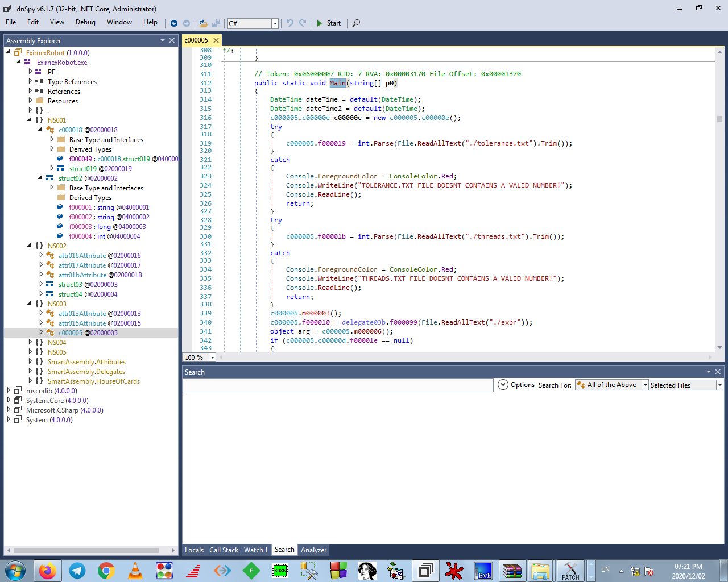728x582 pixels.
Task: Open Google Chrome from the taskbar
Action: tap(106, 571)
